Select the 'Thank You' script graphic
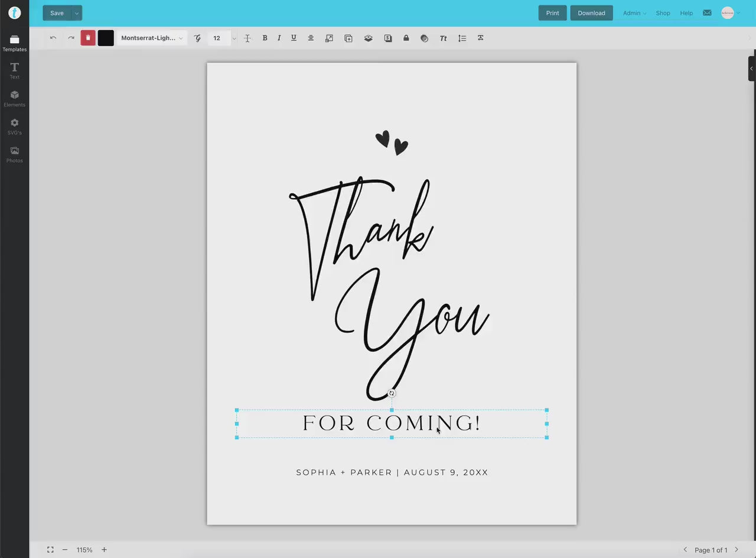 389,288
